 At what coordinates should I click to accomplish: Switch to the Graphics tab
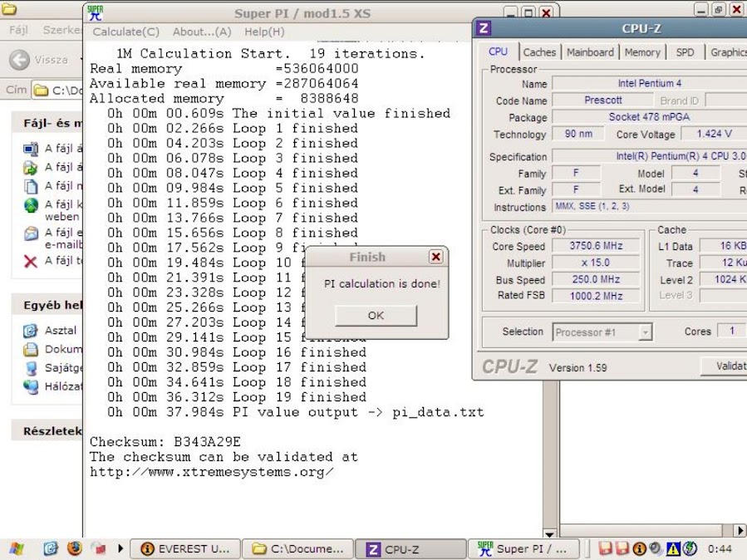point(727,52)
